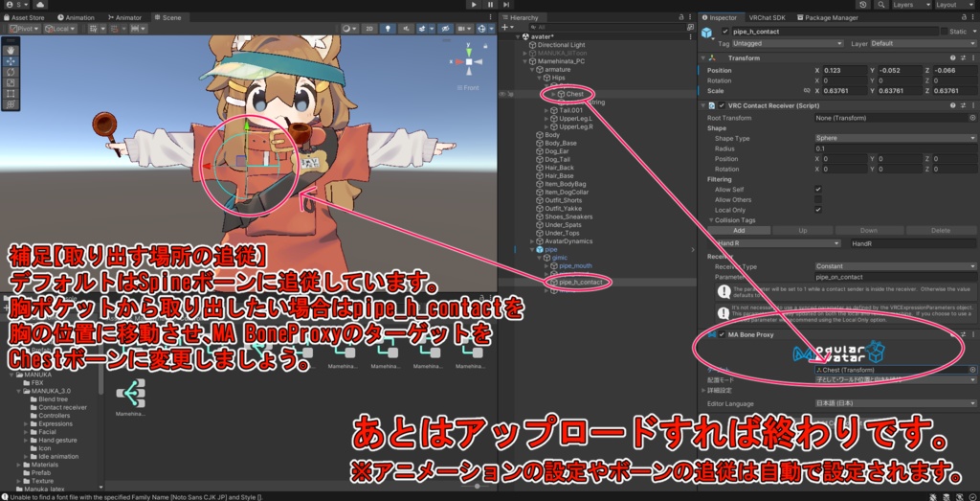This screenshot has width=980, height=501.
Task: Switch to the Animator tab
Action: point(124,17)
